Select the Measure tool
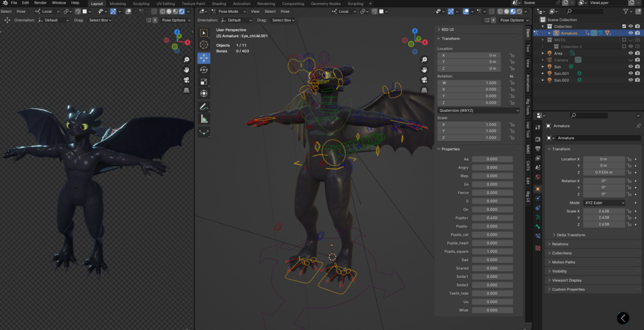This screenshot has width=644, height=330. (204, 119)
